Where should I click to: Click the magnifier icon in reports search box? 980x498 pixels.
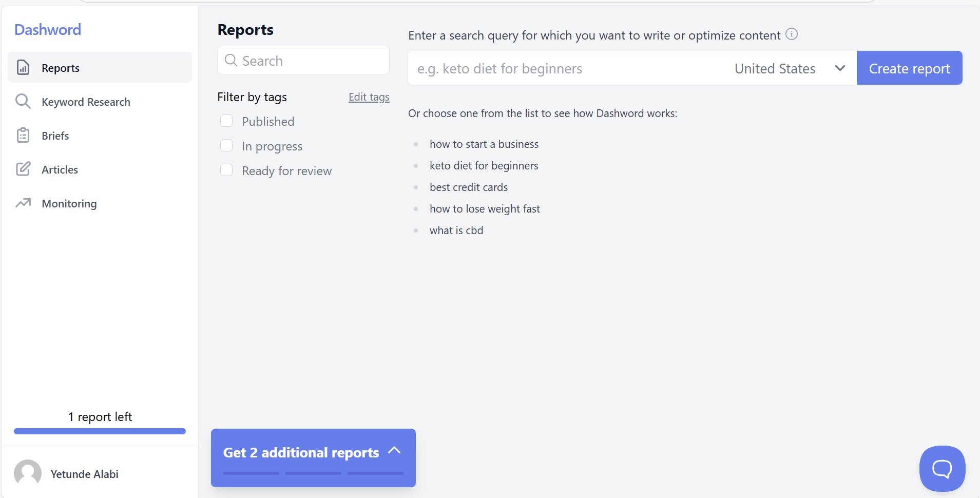(231, 61)
